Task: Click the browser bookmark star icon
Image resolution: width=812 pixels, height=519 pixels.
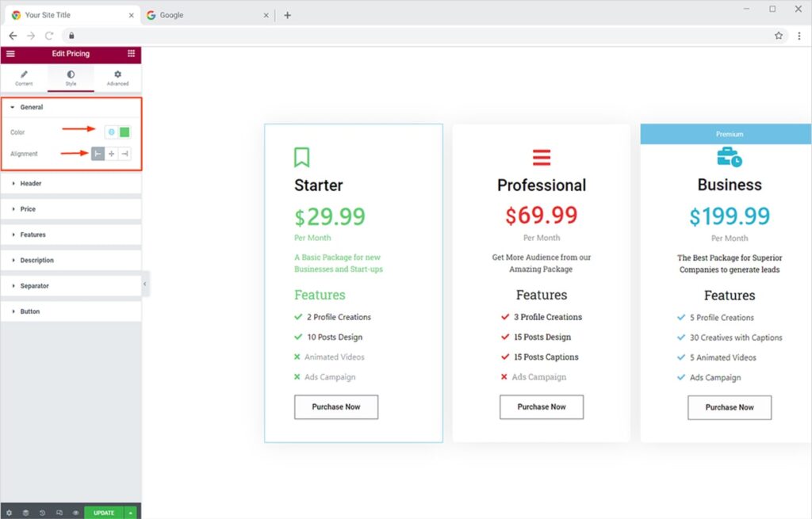Action: tap(779, 36)
